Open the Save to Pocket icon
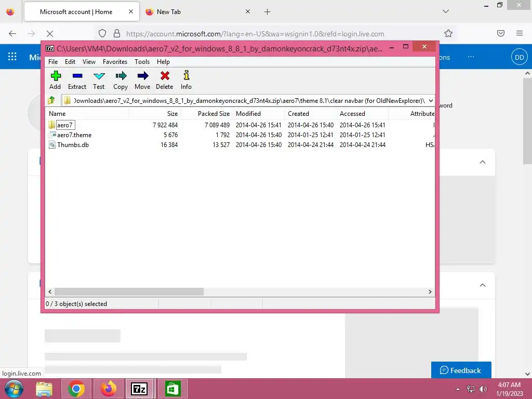 click(501, 33)
